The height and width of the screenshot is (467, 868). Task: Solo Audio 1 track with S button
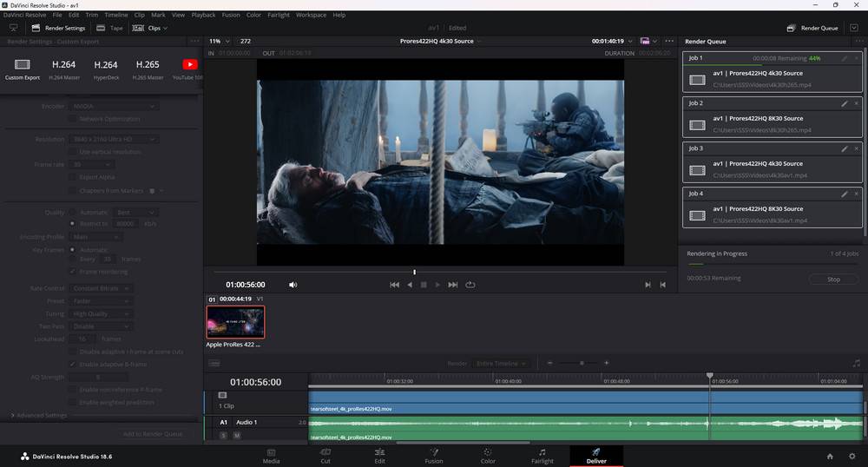point(223,435)
